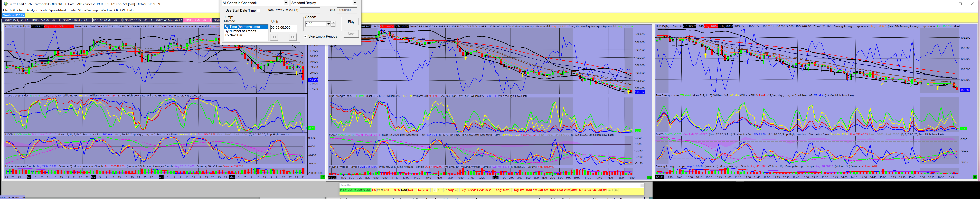This screenshot has height=199, width=980.
Task: Select the line drawing tool icon
Action: tap(446, 190)
